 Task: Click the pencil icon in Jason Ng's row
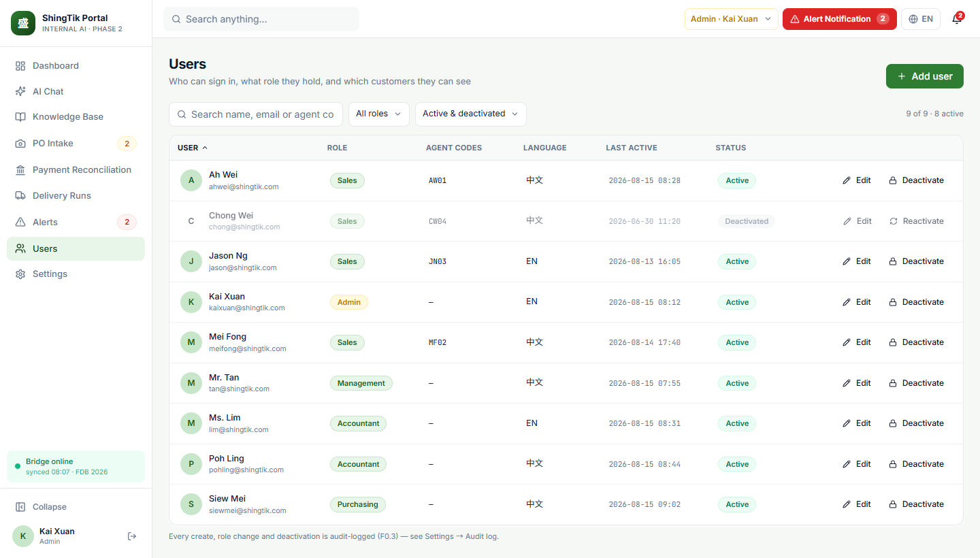coord(847,261)
